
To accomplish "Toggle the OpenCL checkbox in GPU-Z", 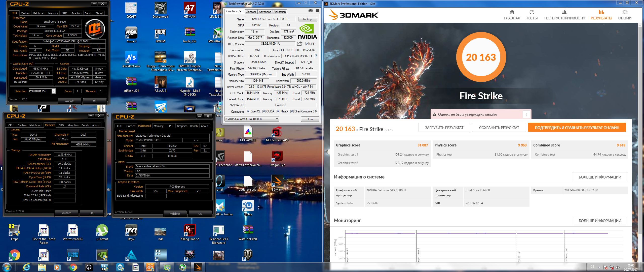I will (x=248, y=111).
